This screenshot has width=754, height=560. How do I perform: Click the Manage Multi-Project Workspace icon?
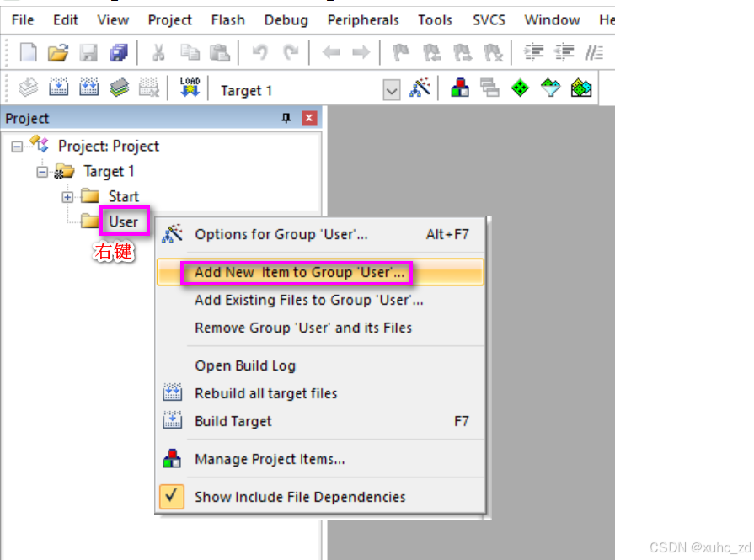pos(489,88)
